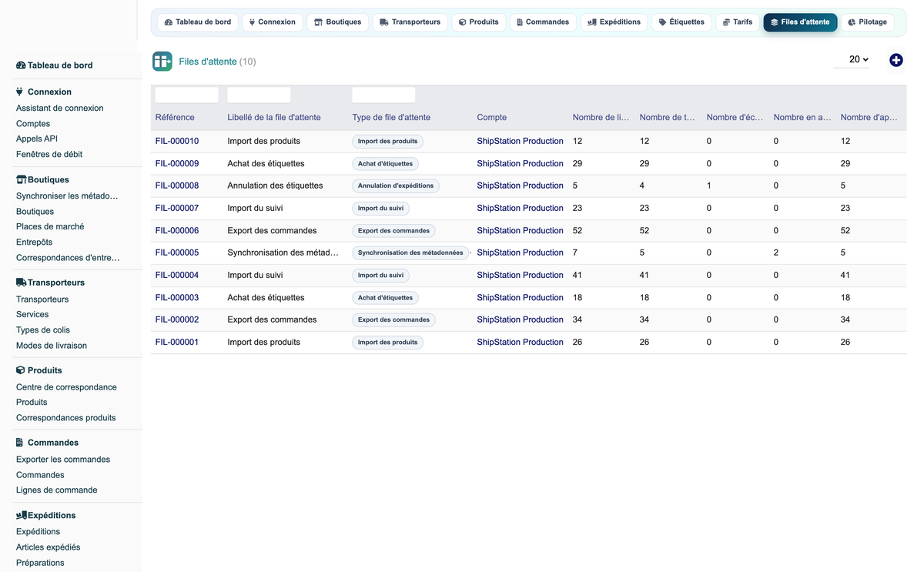Screen dimensions: 924x572
Task: Open Places de marché sidebar link
Action: point(50,227)
